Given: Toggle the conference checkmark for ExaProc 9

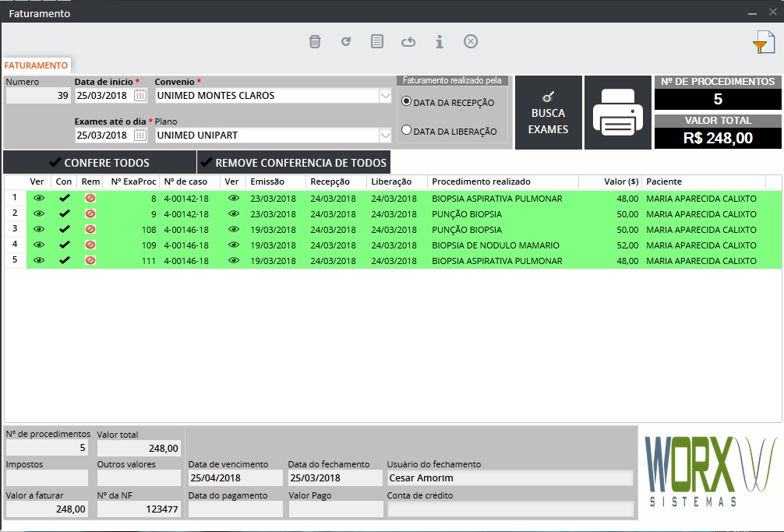Looking at the screenshot, I should coord(65,213).
